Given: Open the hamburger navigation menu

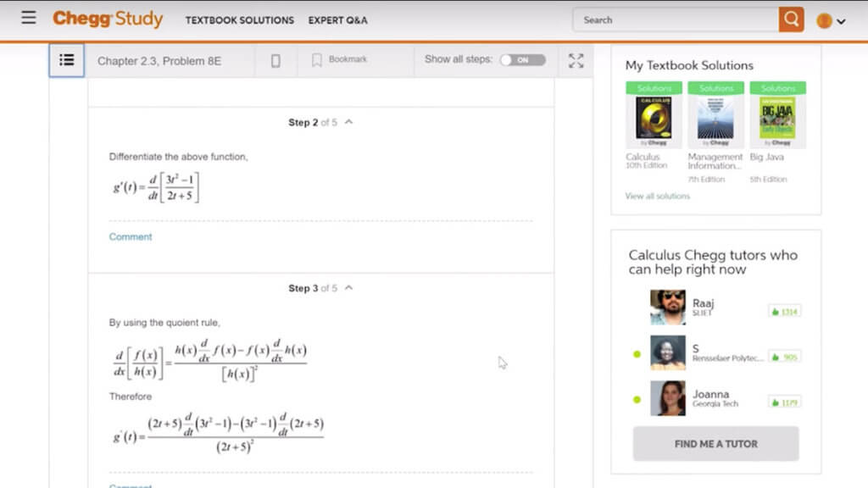Looking at the screenshot, I should [x=28, y=18].
